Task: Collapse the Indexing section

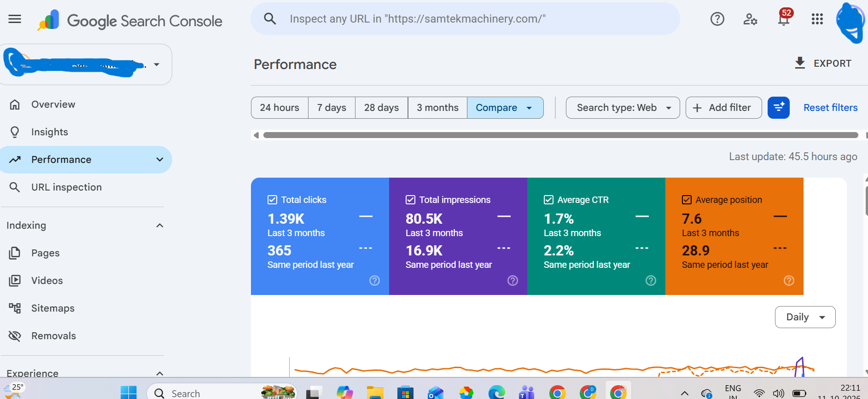Action: point(160,226)
